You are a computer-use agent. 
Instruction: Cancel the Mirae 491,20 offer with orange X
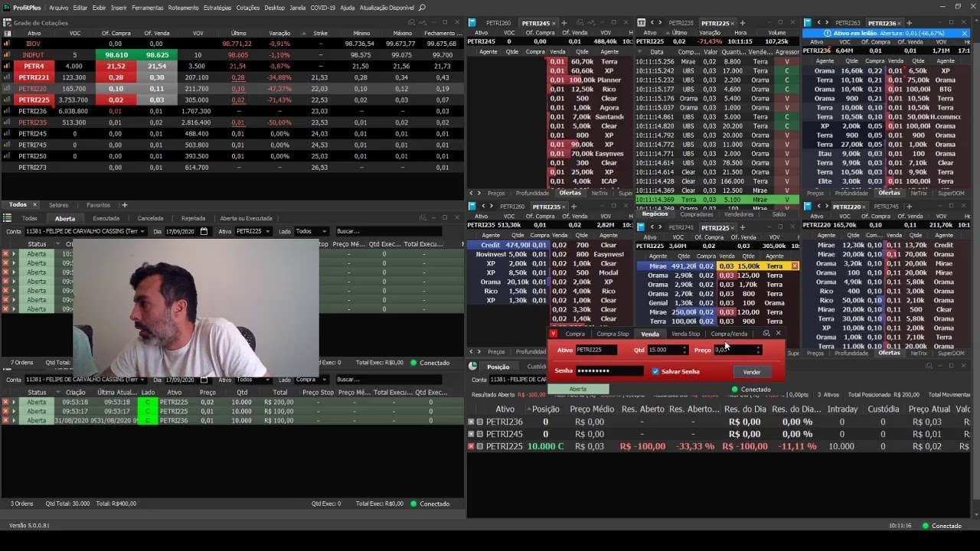pyautogui.click(x=795, y=266)
